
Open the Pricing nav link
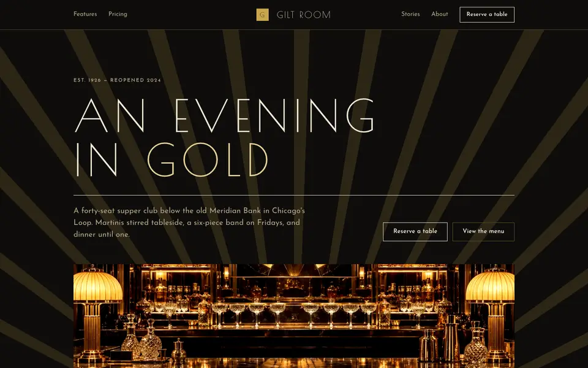(x=118, y=14)
